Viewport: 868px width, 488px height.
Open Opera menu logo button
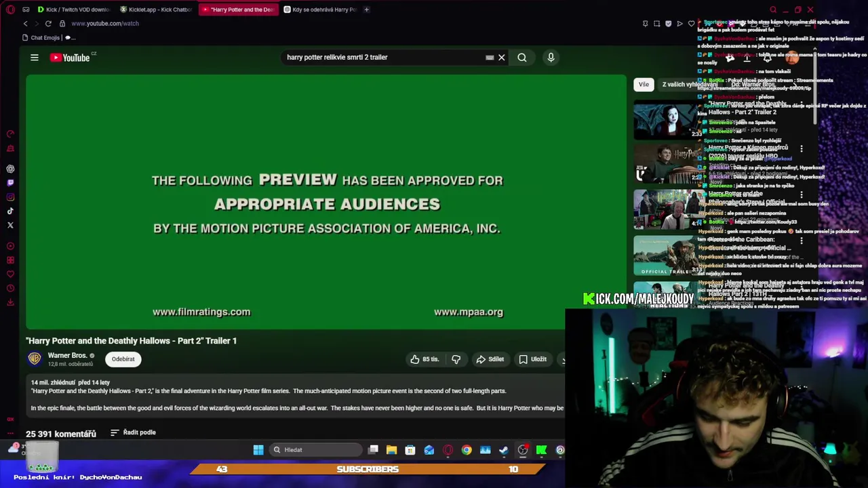[x=10, y=9]
